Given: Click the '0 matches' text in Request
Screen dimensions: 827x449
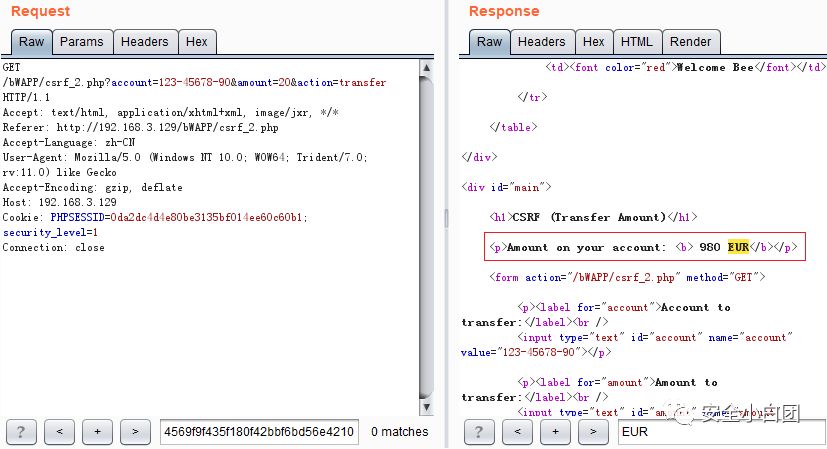Looking at the screenshot, I should (x=399, y=432).
